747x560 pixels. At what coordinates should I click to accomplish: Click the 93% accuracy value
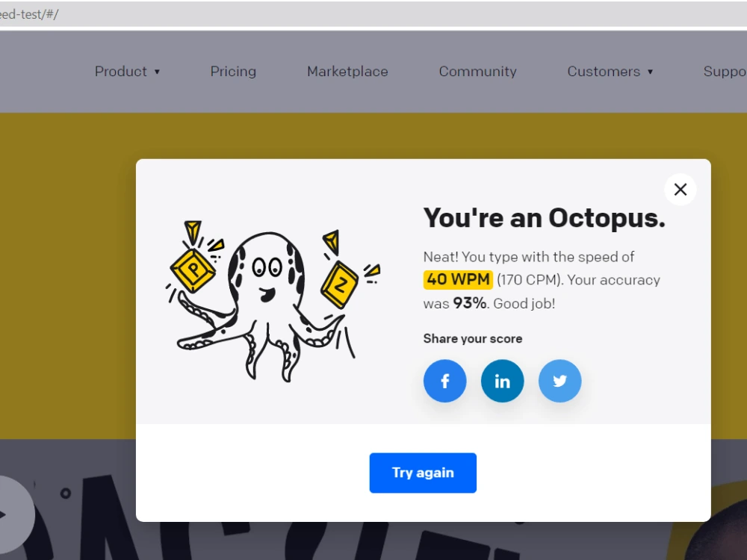(469, 303)
